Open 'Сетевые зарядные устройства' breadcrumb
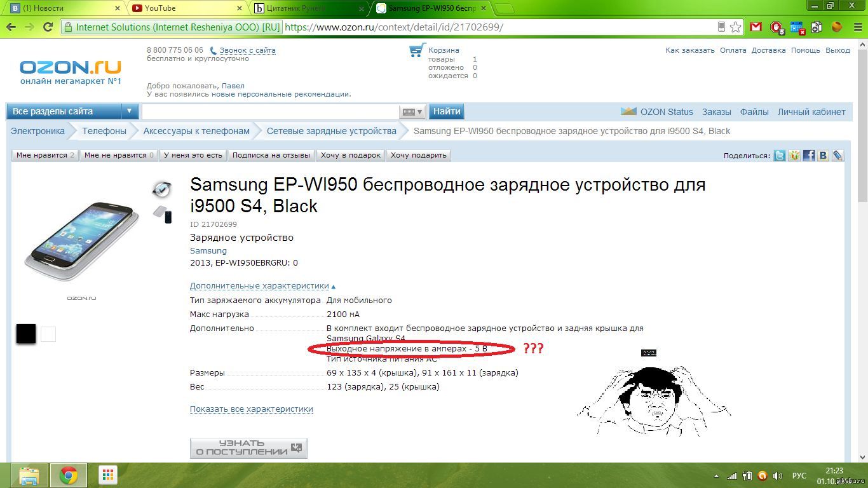The image size is (868, 488). coord(332,131)
